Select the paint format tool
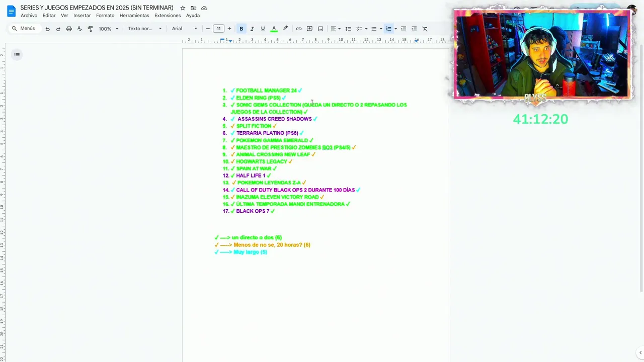The width and height of the screenshot is (644, 362). (x=90, y=29)
